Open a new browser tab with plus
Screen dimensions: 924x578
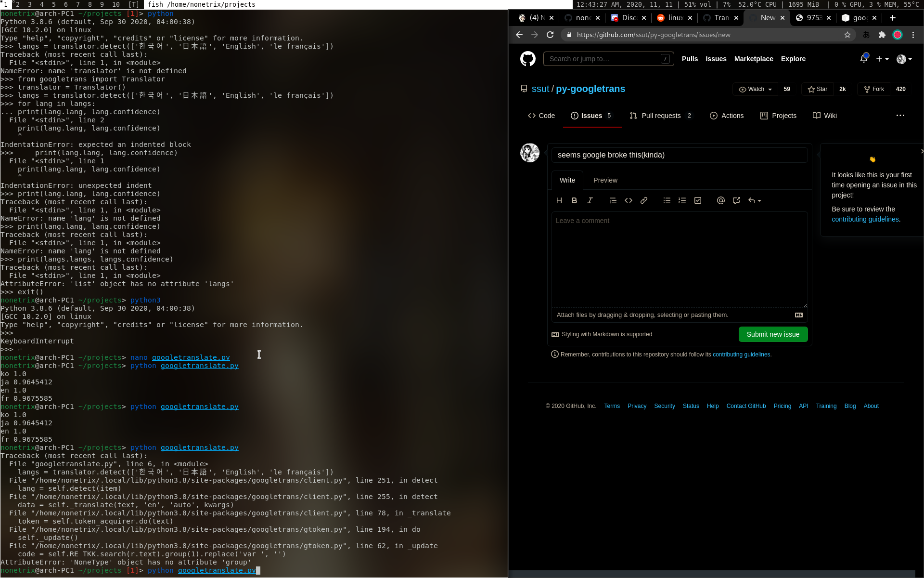tap(892, 18)
